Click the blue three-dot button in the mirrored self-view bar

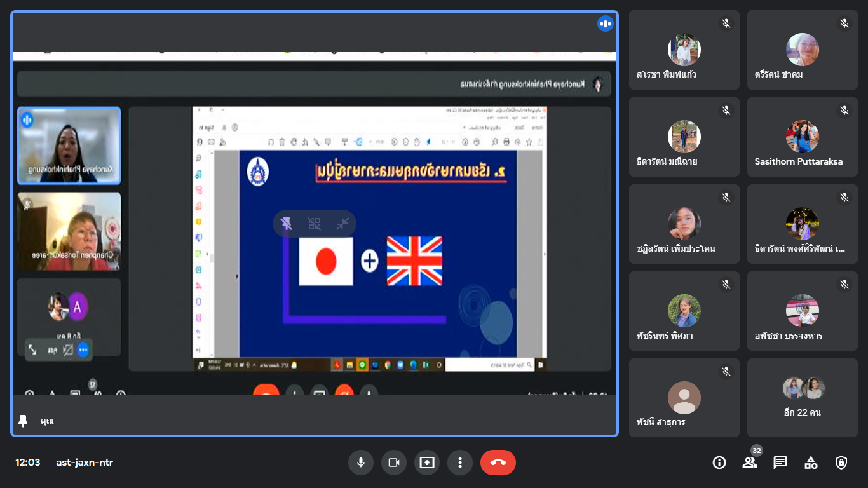83,349
